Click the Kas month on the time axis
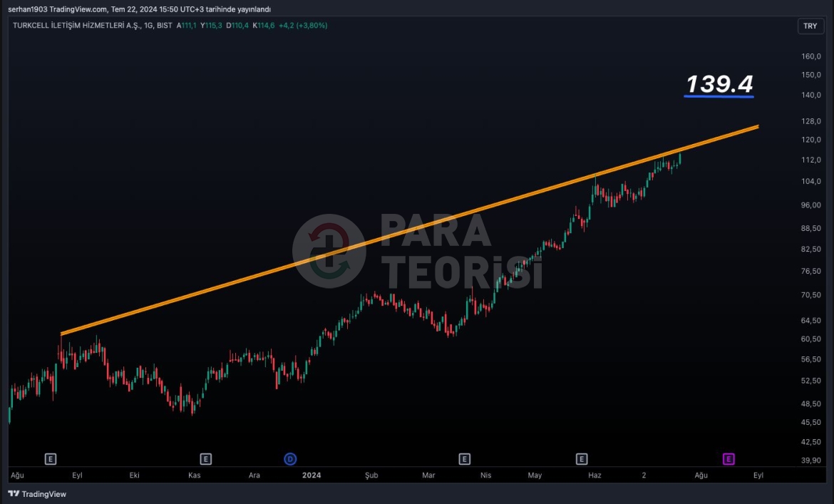Viewport: 834px width, 504px height. point(194,475)
